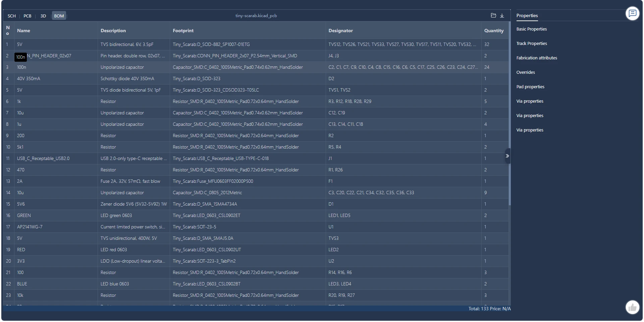Image resolution: width=644 pixels, height=322 pixels.
Task: Click the Quantity column header
Action: tap(494, 31)
